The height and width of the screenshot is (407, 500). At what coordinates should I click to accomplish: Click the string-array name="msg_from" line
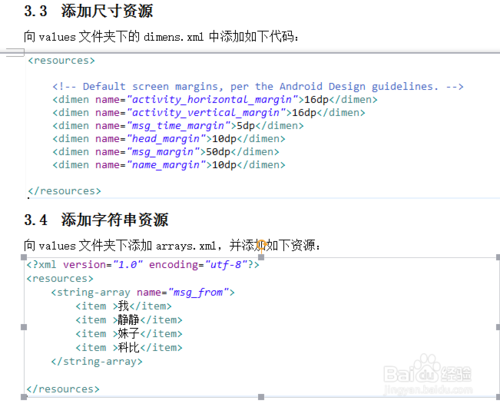click(143, 292)
